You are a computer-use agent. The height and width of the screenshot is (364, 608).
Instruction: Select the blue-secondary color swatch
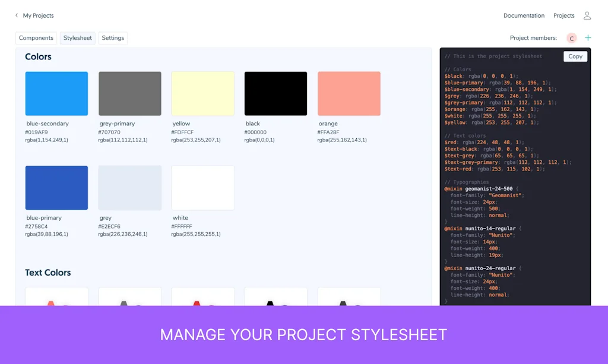pos(56,94)
